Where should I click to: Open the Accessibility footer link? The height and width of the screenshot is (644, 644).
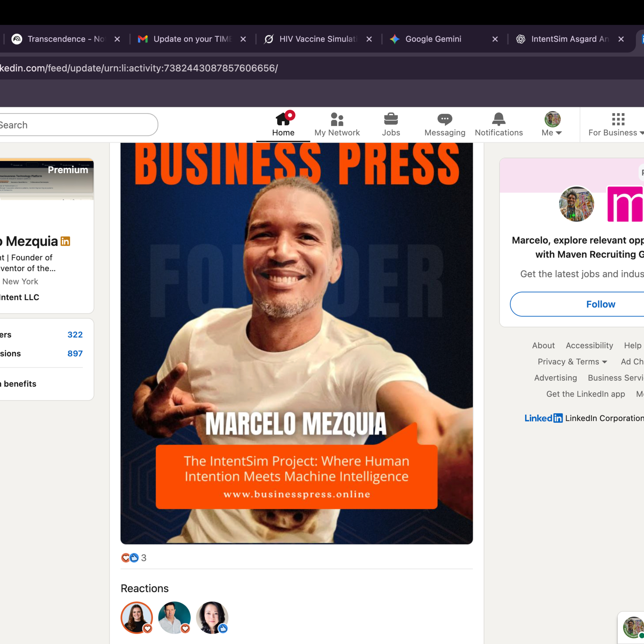(x=589, y=345)
